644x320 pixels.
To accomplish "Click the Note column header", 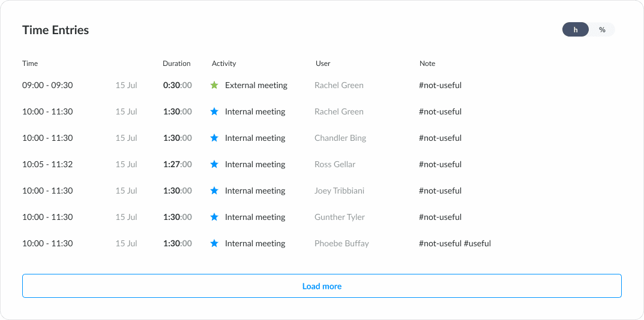I will coord(427,64).
